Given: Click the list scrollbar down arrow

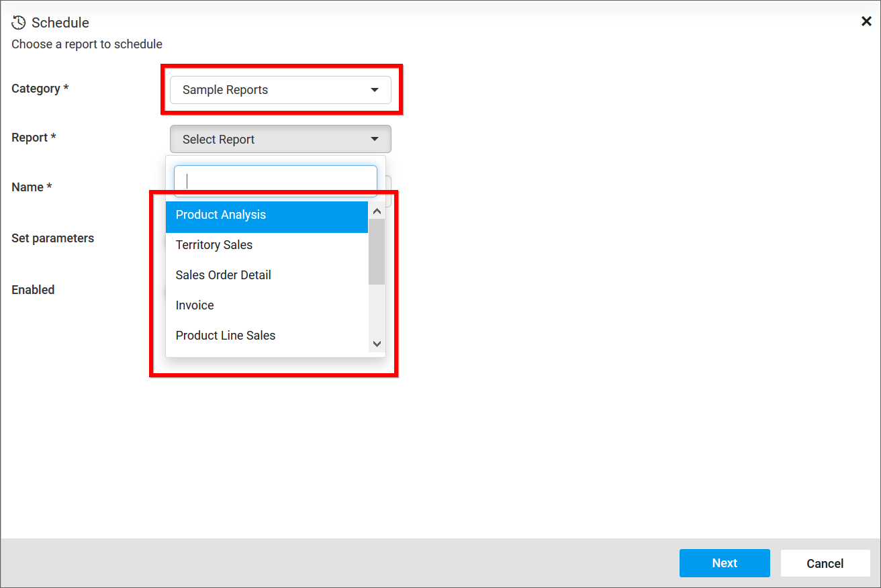Looking at the screenshot, I should pyautogui.click(x=377, y=344).
